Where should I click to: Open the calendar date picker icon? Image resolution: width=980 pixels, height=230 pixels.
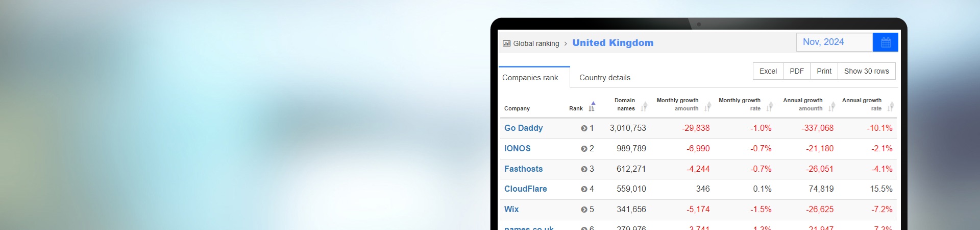tap(886, 42)
